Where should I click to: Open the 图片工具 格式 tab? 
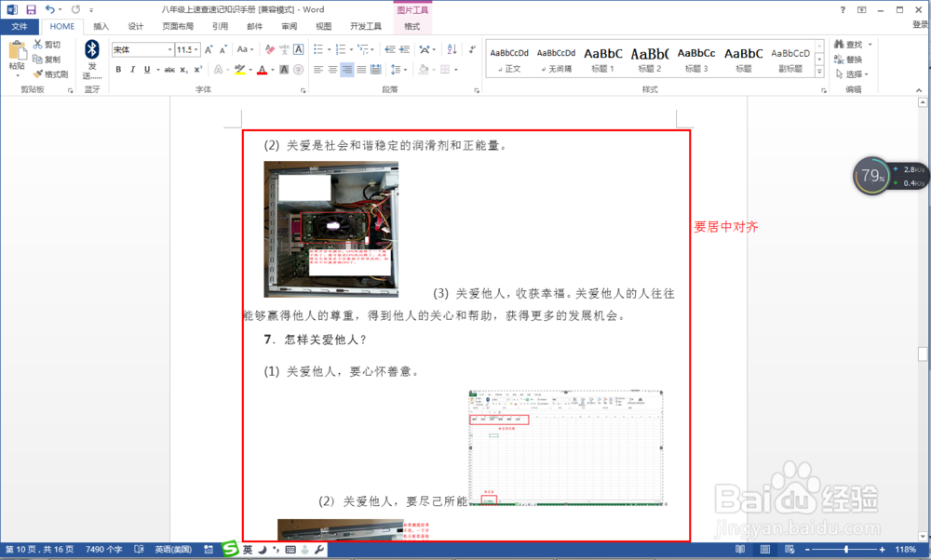[x=412, y=26]
